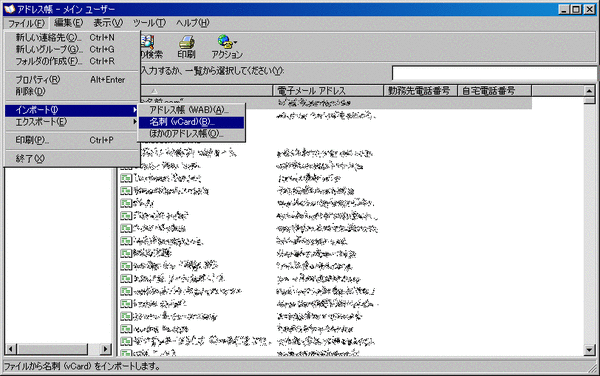This screenshot has height=376, width=600.
Task: Open the アクション toolbar globe icon
Action: 225,42
